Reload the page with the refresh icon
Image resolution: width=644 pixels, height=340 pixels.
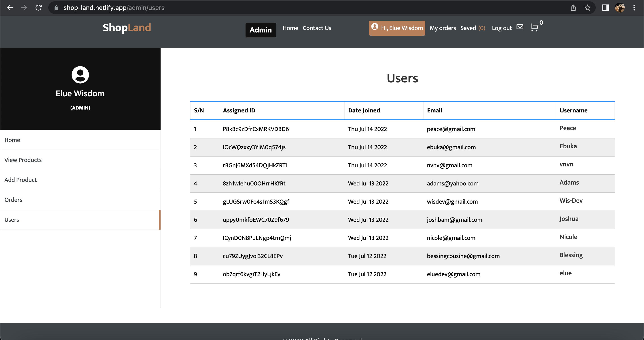pos(39,8)
